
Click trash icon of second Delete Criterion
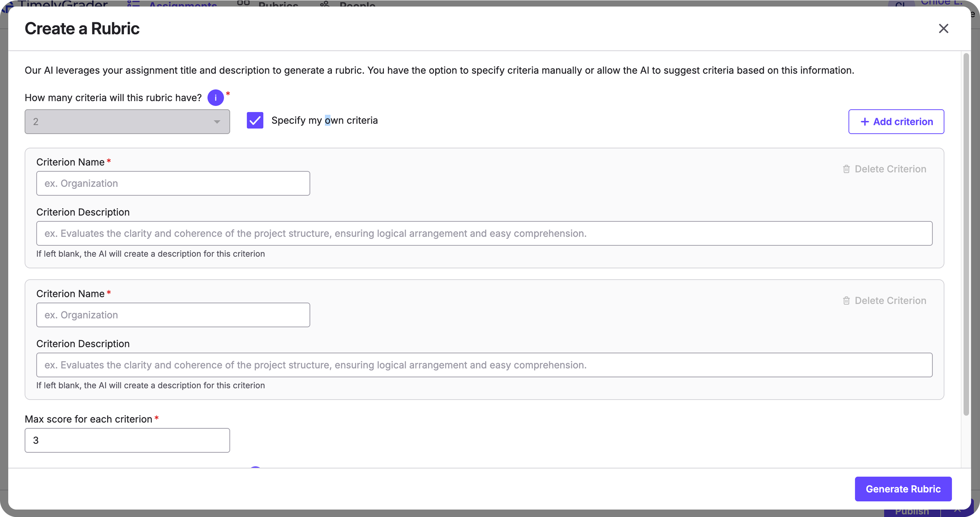(x=846, y=301)
